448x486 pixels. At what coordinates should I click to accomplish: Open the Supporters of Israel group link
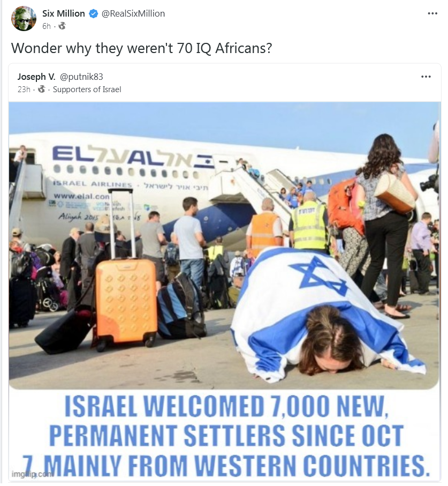[x=87, y=89]
